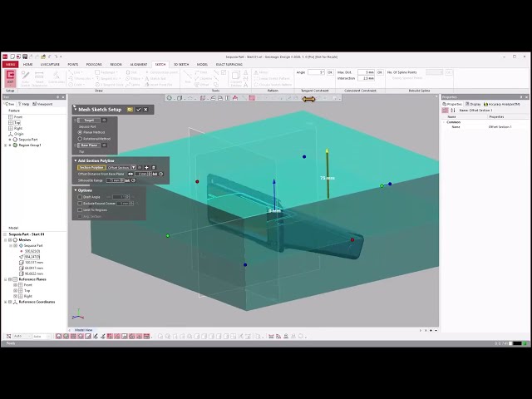Open the HOME ribbon tab
Screen dimensions: 532x399
click(x=27, y=64)
